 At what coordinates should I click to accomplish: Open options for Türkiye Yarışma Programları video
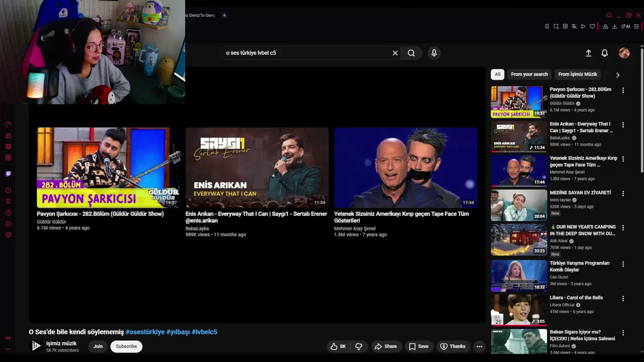pos(623,264)
